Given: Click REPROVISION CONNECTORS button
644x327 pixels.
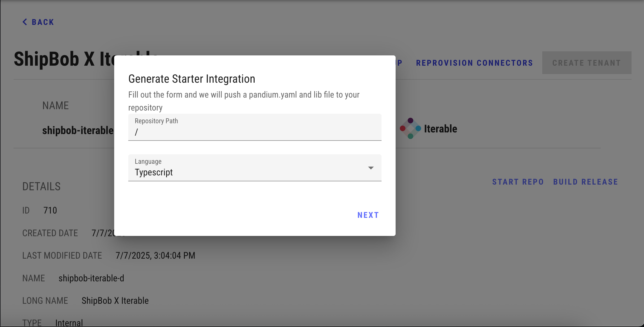Looking at the screenshot, I should coord(474,63).
